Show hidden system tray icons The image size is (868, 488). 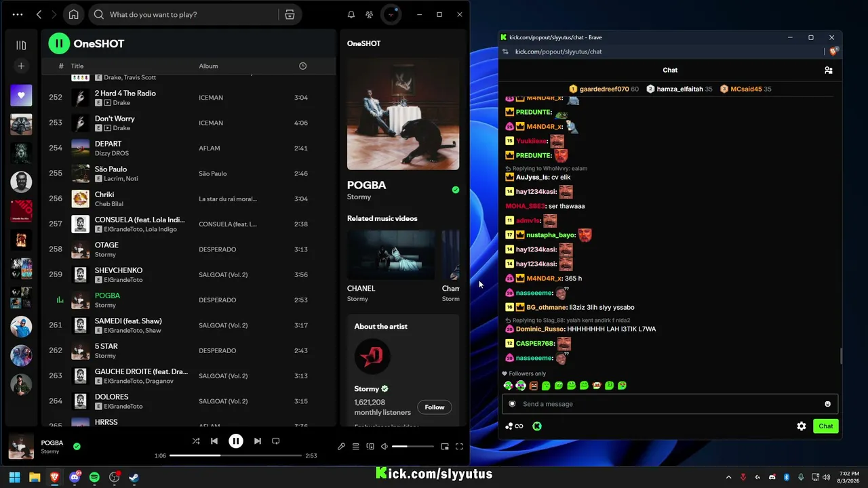(729, 477)
